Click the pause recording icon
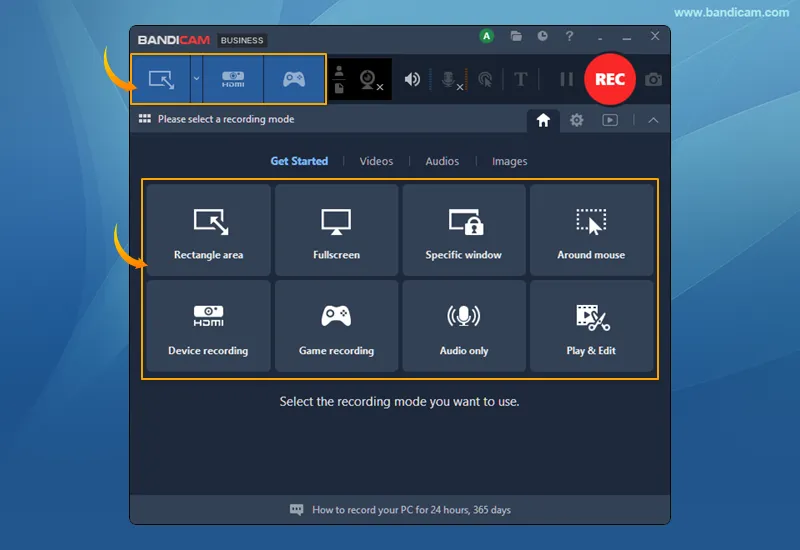This screenshot has height=550, width=800. [x=566, y=79]
